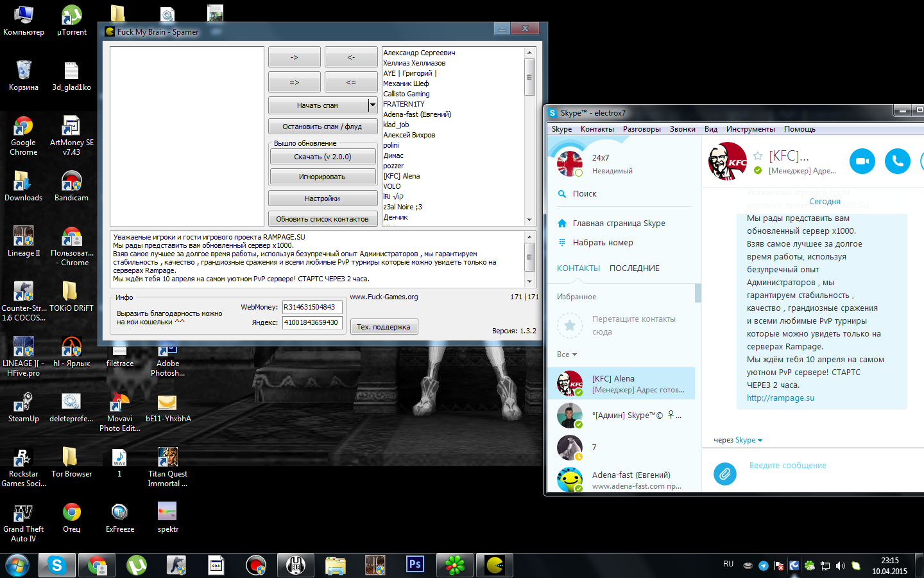Open the rampage.su link in chat
This screenshot has width=924, height=578.
[780, 398]
